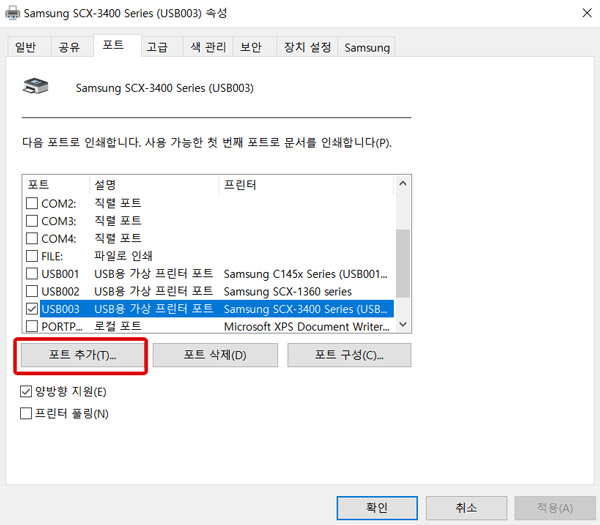The width and height of the screenshot is (600, 525).
Task: Click 'FILE:' port name
Action: click(x=52, y=256)
